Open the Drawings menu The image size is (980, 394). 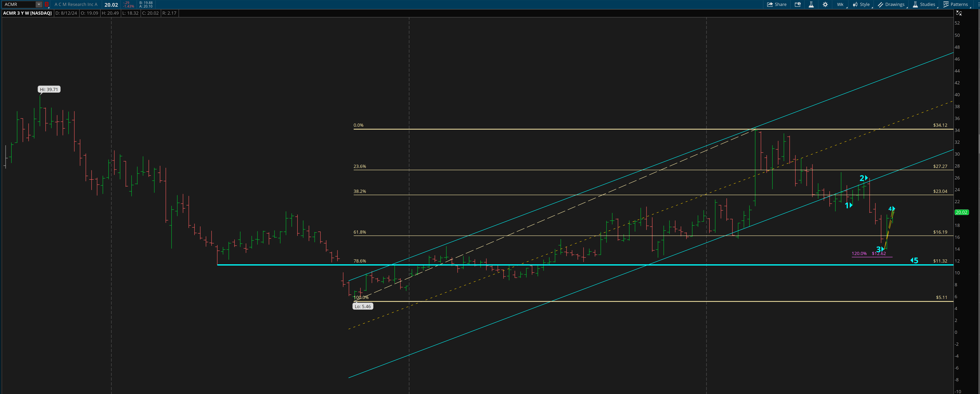[x=891, y=5]
